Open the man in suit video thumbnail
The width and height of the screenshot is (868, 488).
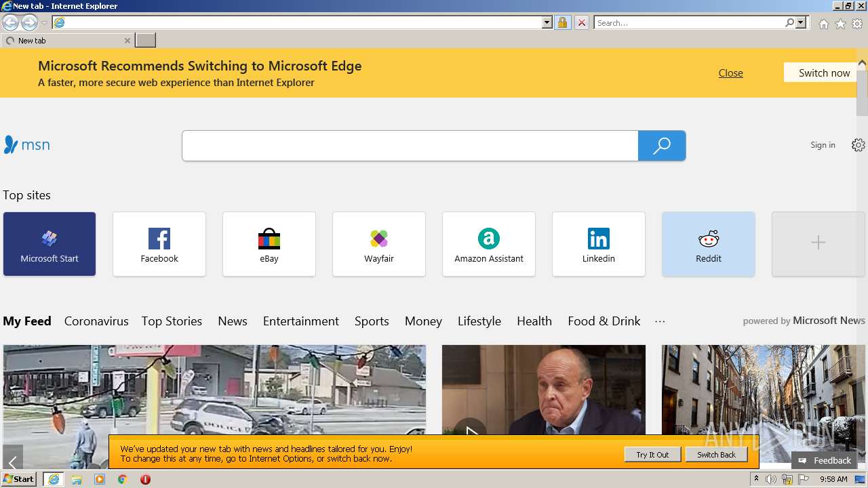pos(544,390)
